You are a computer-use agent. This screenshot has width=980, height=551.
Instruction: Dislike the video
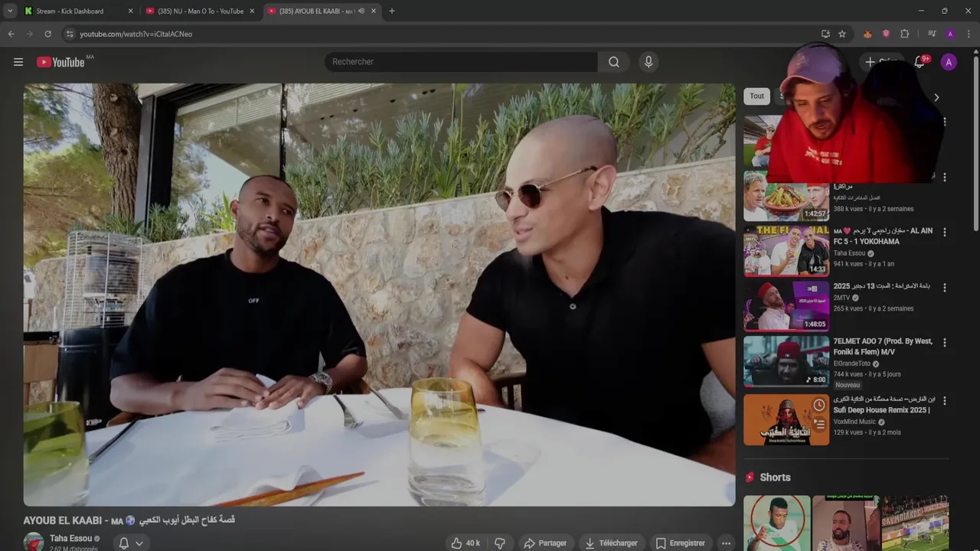(x=500, y=543)
